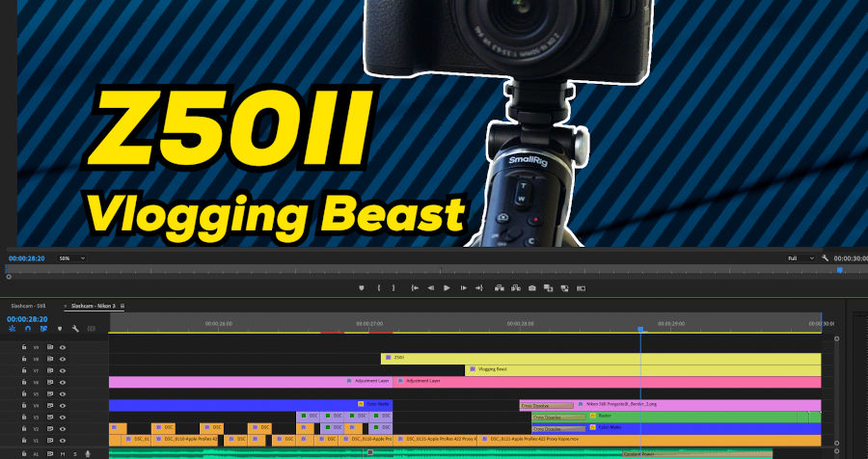The height and width of the screenshot is (459, 868).
Task: Enable A1 voice-over record microphone
Action: (87, 454)
